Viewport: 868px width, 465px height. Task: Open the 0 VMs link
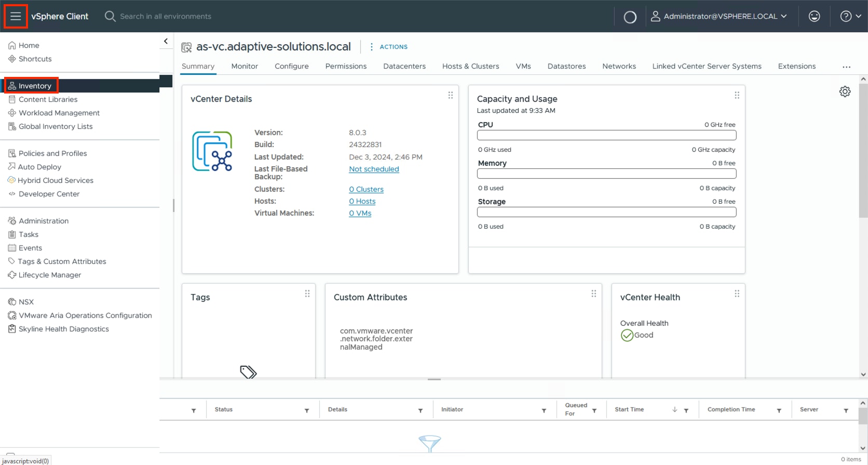click(360, 213)
